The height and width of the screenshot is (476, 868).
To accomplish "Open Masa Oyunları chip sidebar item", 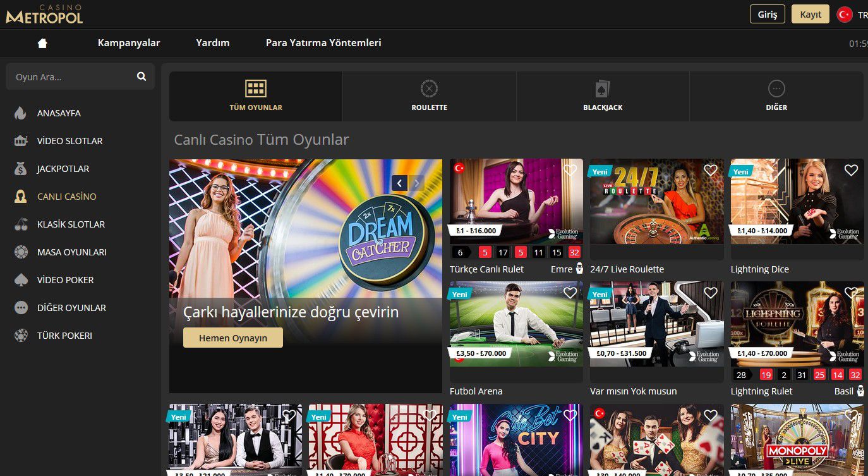I will (x=71, y=252).
